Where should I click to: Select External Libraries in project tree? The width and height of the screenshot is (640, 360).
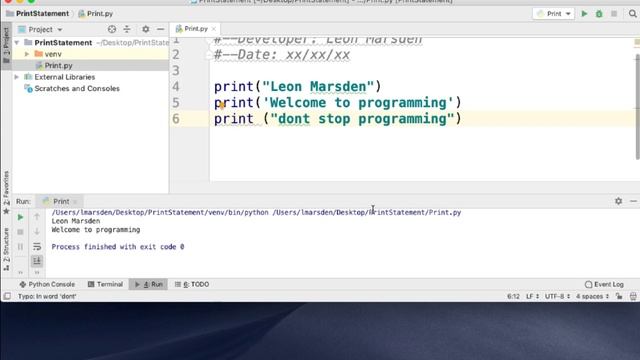[x=64, y=77]
